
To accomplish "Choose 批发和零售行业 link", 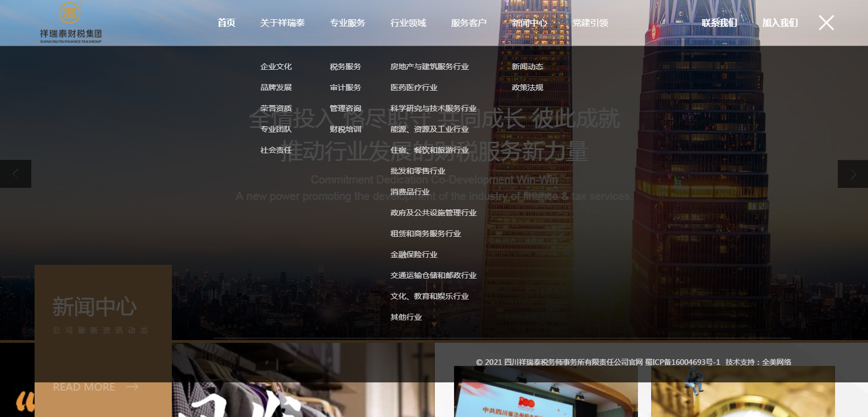I will point(418,171).
